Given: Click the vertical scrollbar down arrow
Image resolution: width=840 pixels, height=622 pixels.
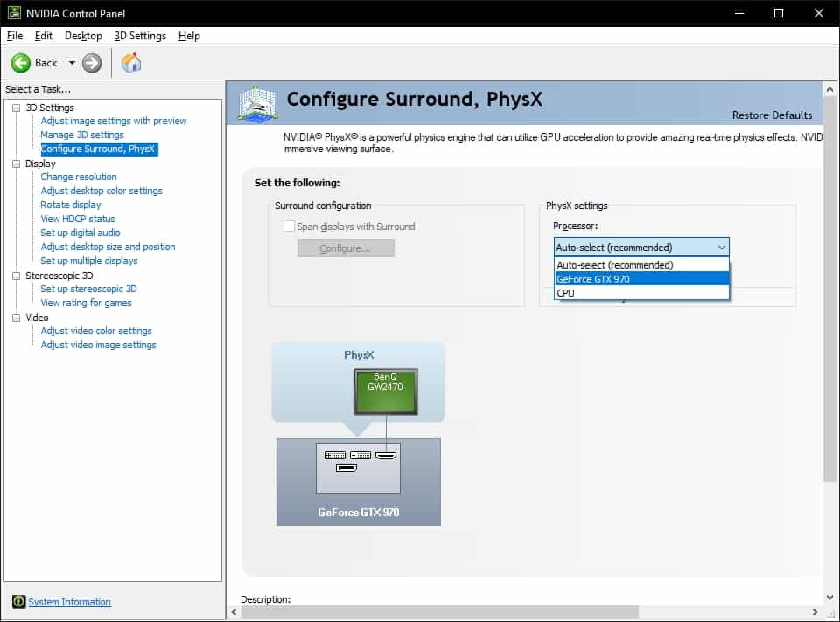Looking at the screenshot, I should pos(829,598).
